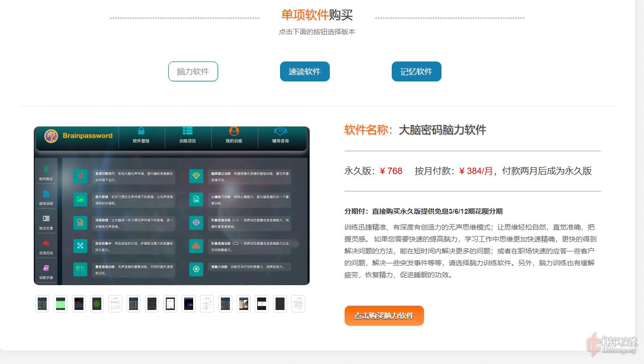Click the green yen icon for 软件购买

click(x=46, y=168)
